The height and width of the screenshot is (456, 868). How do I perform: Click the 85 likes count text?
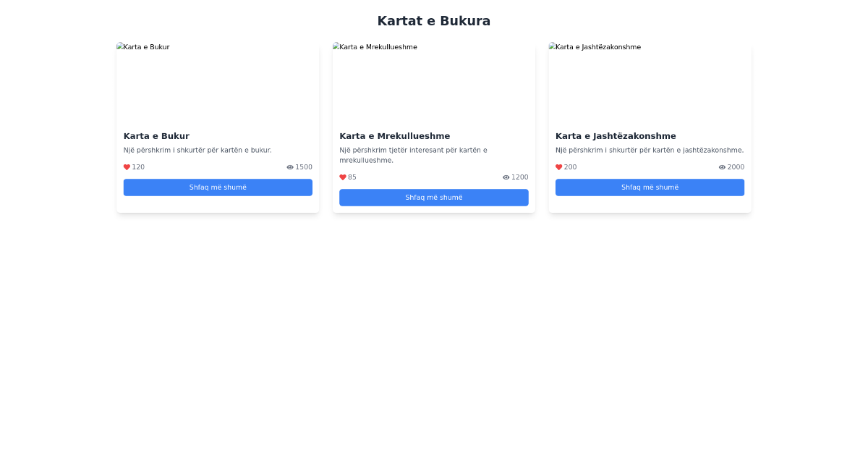(351, 177)
